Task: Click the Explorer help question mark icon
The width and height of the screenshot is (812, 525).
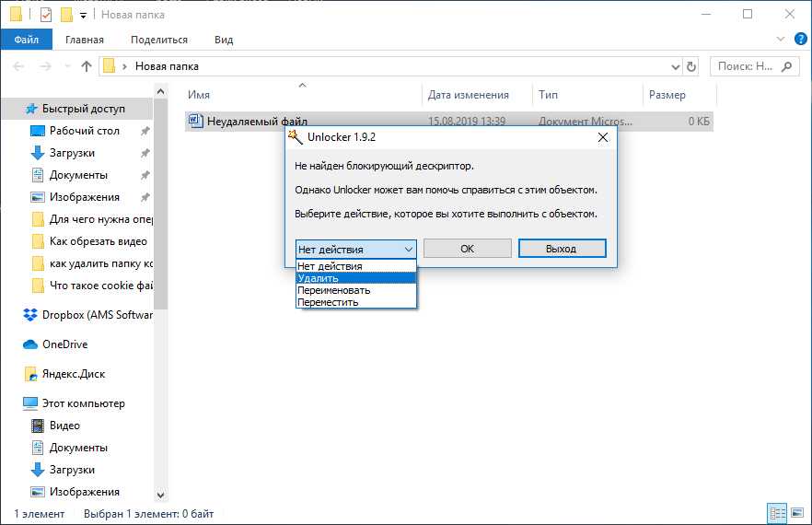Action: tap(801, 39)
